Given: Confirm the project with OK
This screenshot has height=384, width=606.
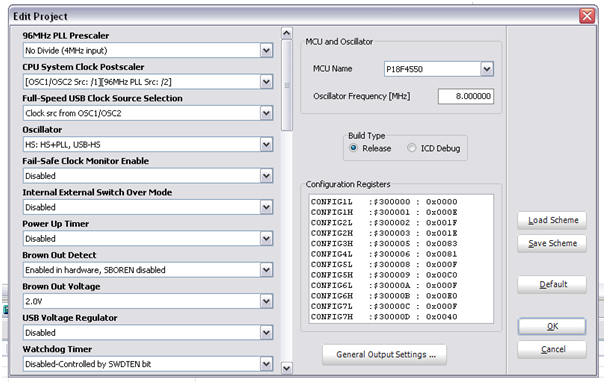Looking at the screenshot, I should point(552,326).
